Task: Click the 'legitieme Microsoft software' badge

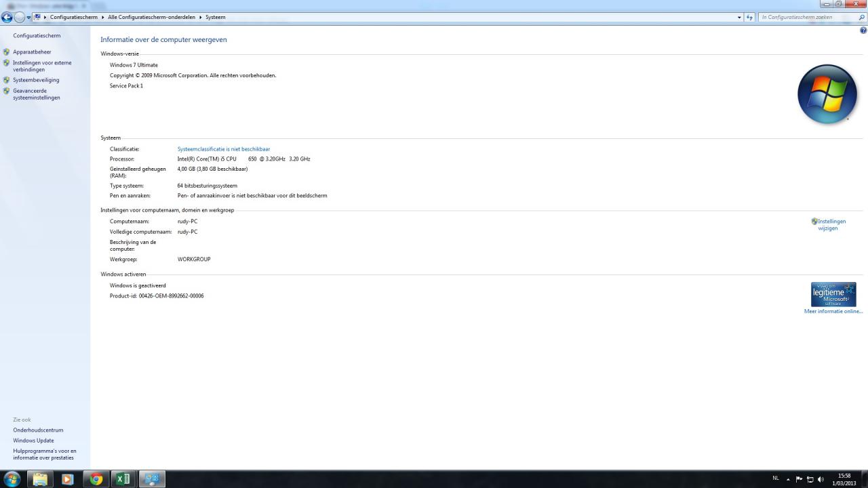Action: pyautogui.click(x=833, y=295)
